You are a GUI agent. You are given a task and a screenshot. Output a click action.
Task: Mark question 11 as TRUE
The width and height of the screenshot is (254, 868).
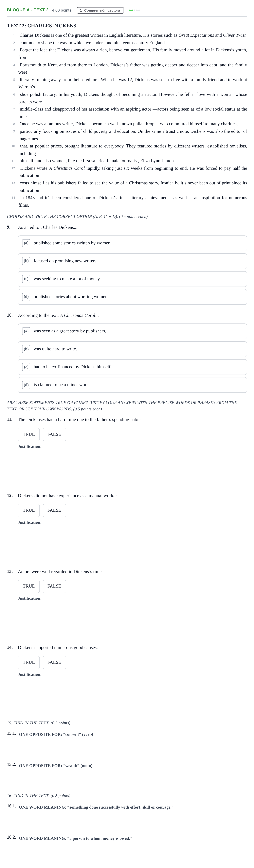(29, 434)
